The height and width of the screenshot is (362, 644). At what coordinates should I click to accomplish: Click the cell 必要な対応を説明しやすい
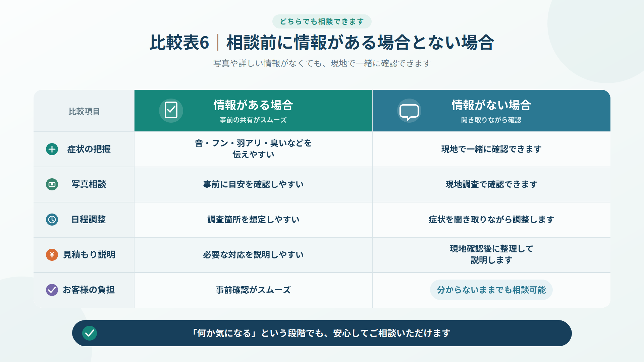[253, 255]
